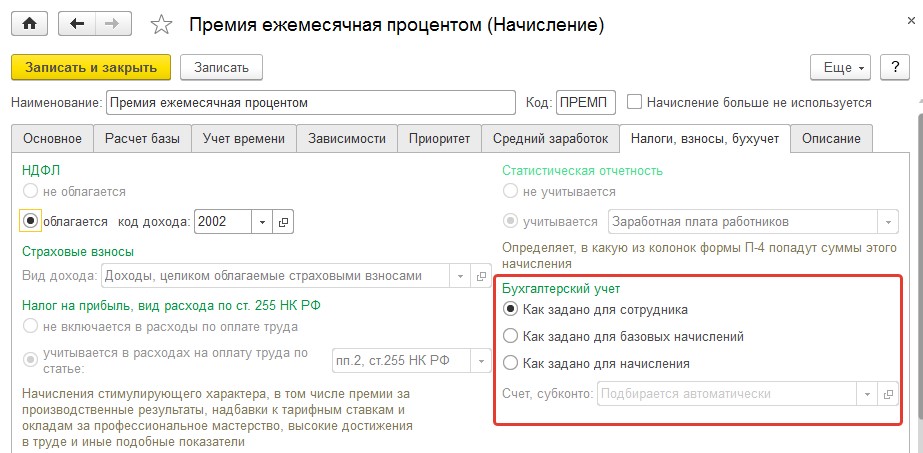Navigate forward with the right arrow
The image size is (923, 453).
coord(113,24)
